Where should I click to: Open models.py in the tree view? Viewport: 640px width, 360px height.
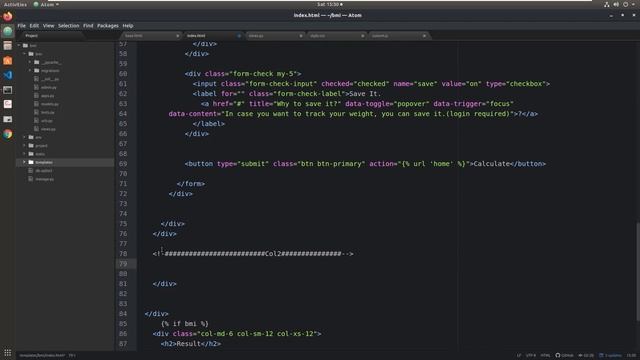click(x=50, y=104)
